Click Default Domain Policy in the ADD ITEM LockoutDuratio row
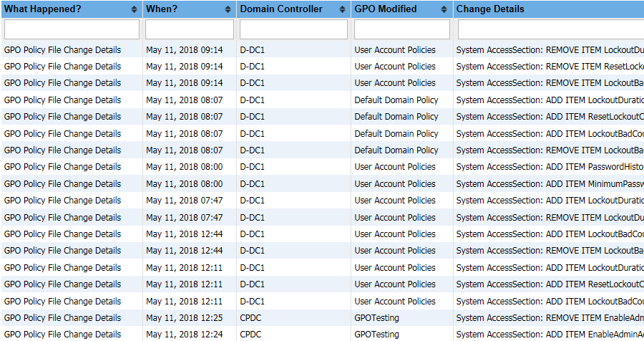This screenshot has height=341, width=644. click(x=396, y=100)
